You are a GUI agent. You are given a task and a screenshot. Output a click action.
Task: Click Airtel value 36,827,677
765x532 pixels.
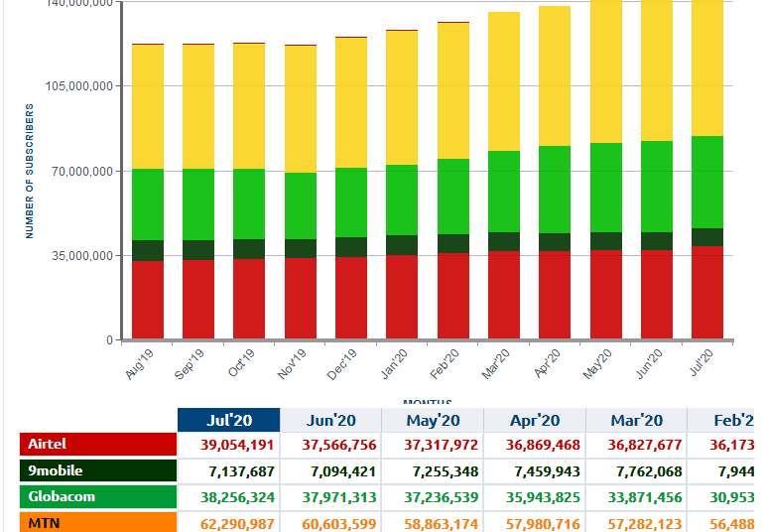[645, 445]
